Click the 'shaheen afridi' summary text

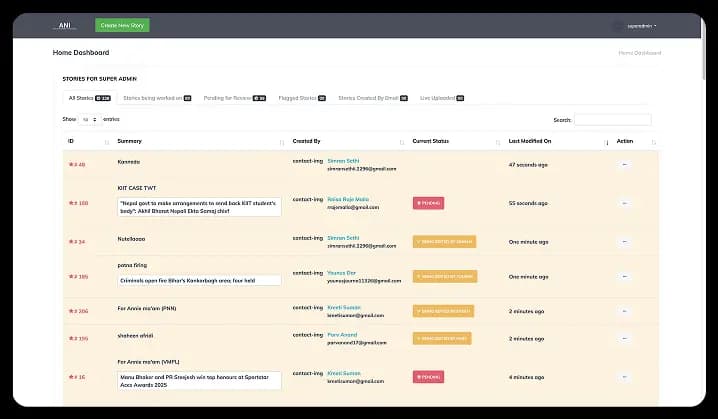136,336
